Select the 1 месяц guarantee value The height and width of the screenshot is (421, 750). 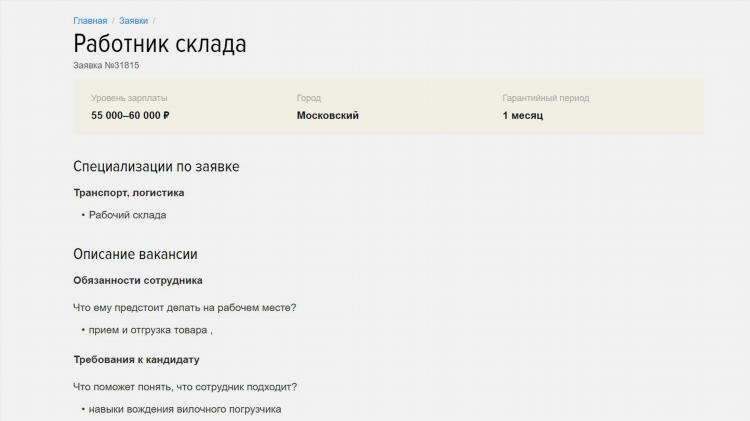(523, 115)
